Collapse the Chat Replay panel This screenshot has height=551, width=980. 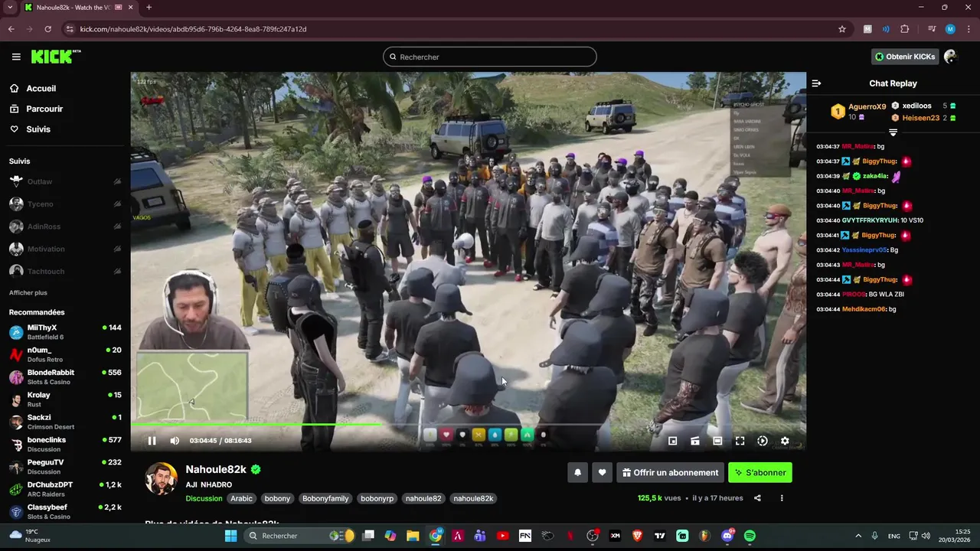[816, 83]
